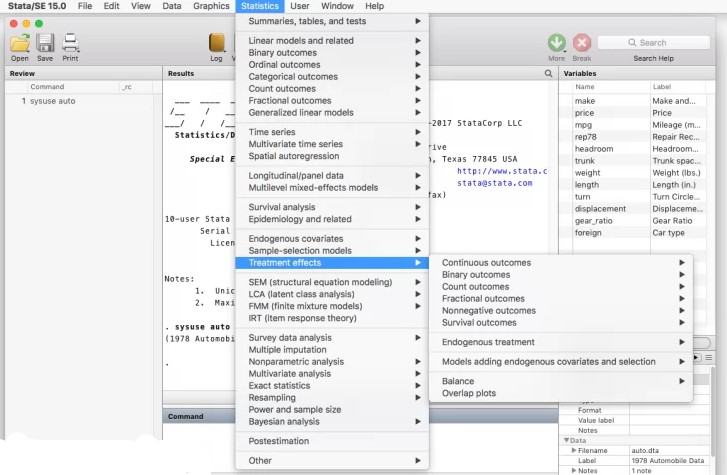The width and height of the screenshot is (727, 475).
Task: Choose Postestimation menu item
Action: pyautogui.click(x=332, y=441)
